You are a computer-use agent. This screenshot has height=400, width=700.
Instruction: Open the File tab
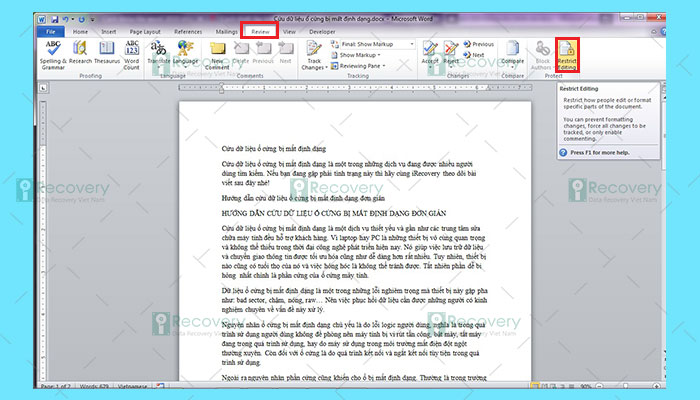tap(51, 32)
